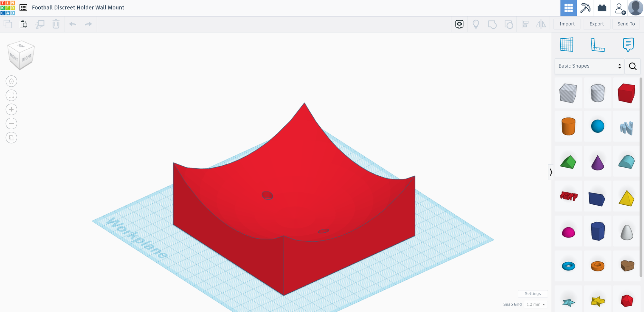Open the Basic Shapes category dropdown
This screenshot has width=644, height=312.
pos(590,66)
